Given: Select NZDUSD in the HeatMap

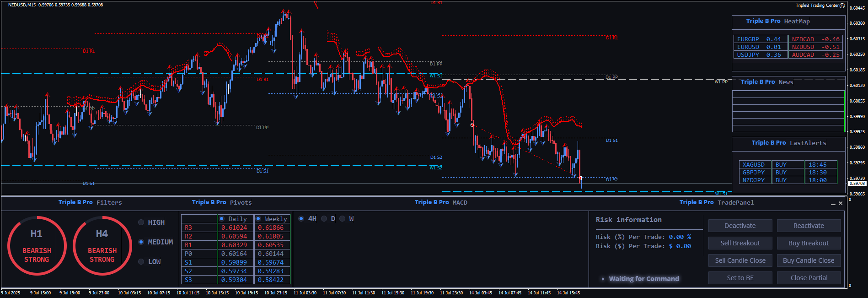Looking at the screenshot, I should pos(803,47).
